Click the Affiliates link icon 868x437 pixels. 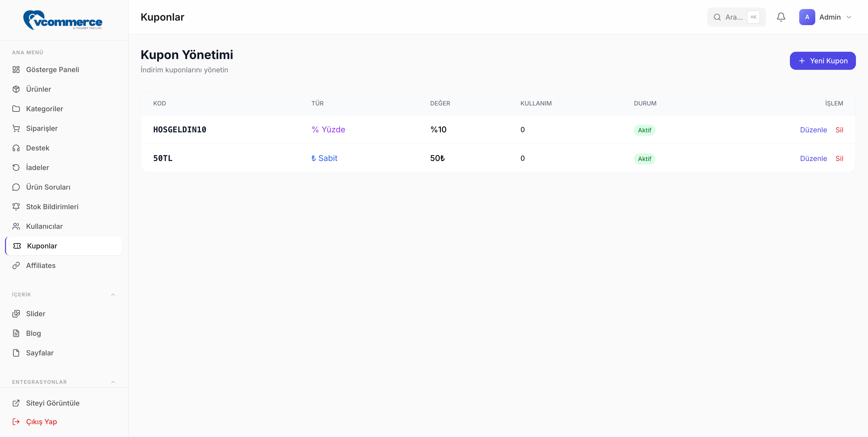pyautogui.click(x=16, y=265)
